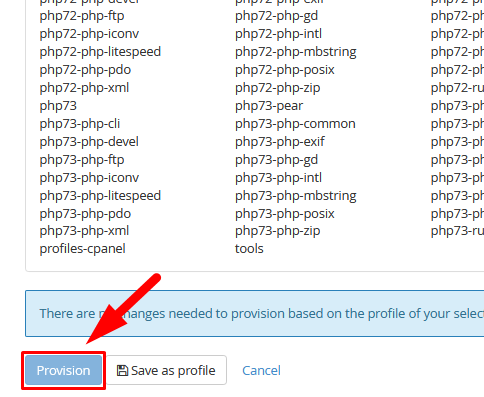Screen dimensions: 484x397
Task: Select php73-pear in the package list
Action: pyautogui.click(x=269, y=106)
